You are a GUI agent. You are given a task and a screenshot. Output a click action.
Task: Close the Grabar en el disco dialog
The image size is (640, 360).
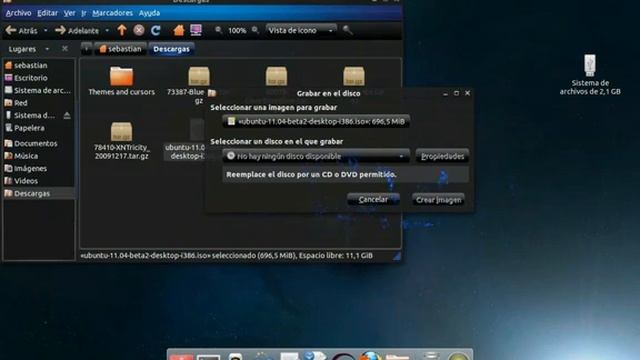(x=467, y=93)
